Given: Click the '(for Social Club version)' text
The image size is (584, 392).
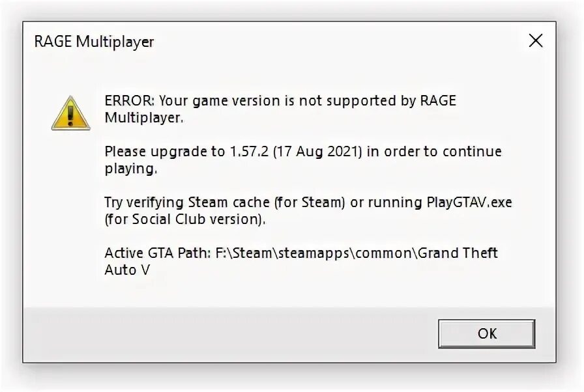Looking at the screenshot, I should [x=185, y=219].
